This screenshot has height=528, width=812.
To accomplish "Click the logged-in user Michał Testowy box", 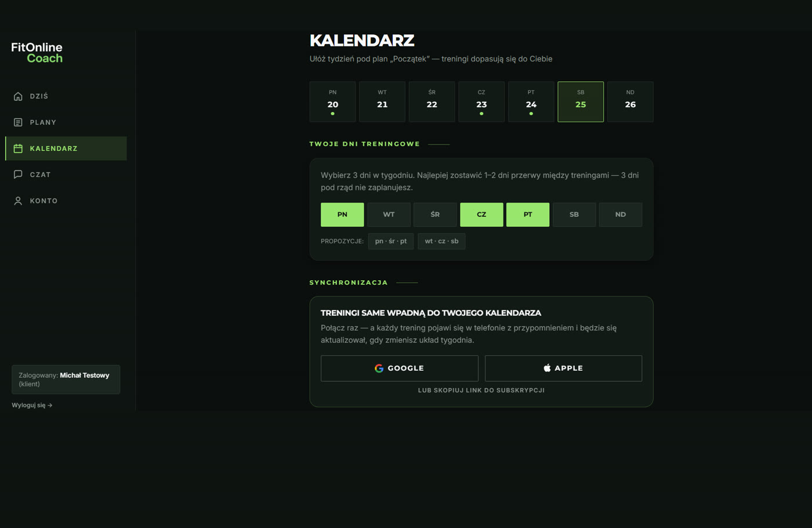I will tap(66, 379).
